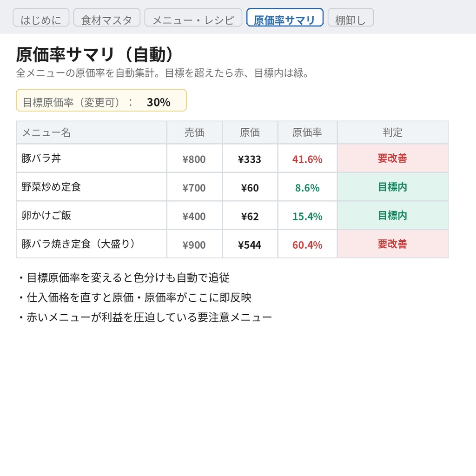Click the 原価率サマリ（自動） page heading
The height and width of the screenshot is (476, 476).
pyautogui.click(x=95, y=55)
